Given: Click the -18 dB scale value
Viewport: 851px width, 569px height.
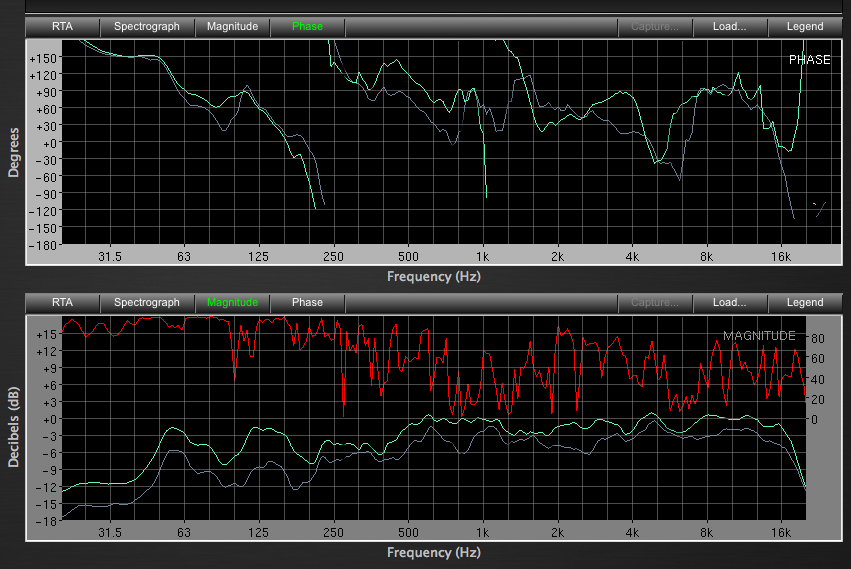Looking at the screenshot, I should pos(46,521).
